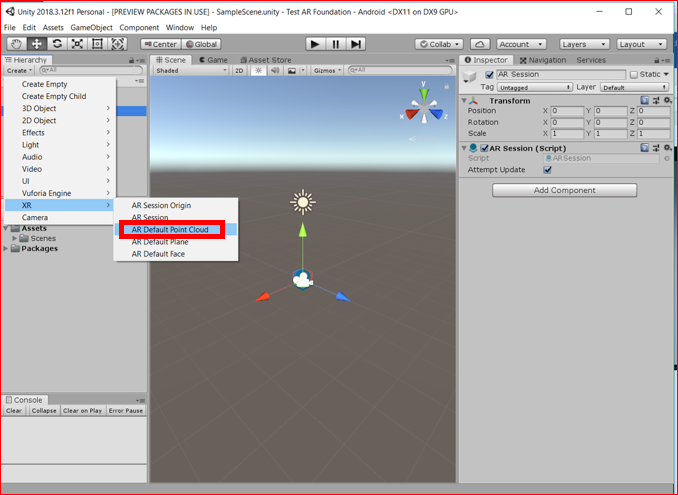678x495 pixels.
Task: Click the Add Component button
Action: pos(564,190)
